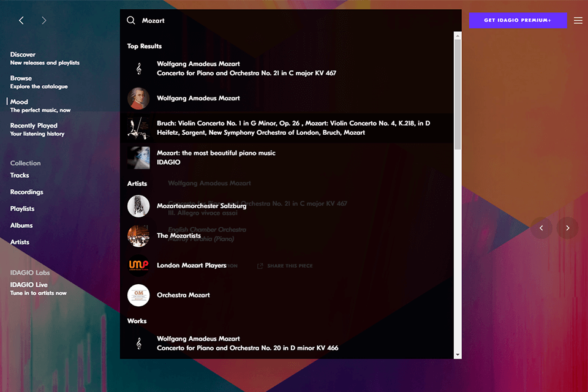Open the Mood section
The image size is (588, 392).
[20, 101]
